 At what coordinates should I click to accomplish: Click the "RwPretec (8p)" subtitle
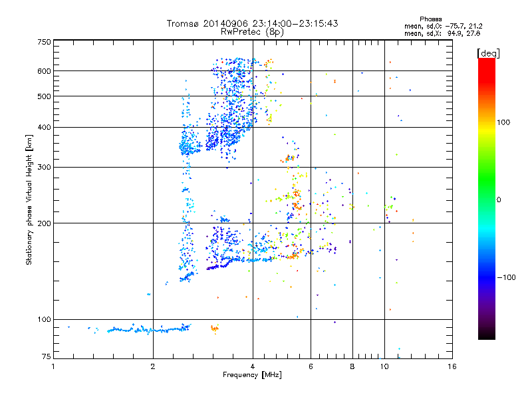(252, 32)
